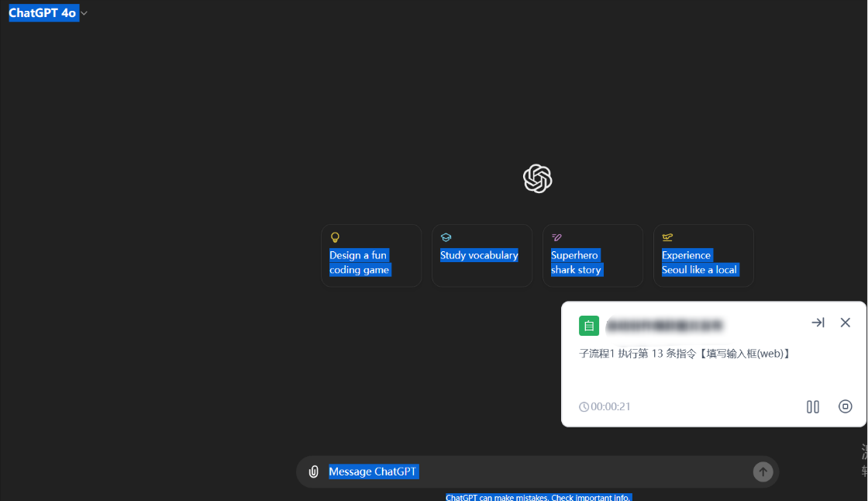Stop the running automation flow

pyautogui.click(x=845, y=406)
